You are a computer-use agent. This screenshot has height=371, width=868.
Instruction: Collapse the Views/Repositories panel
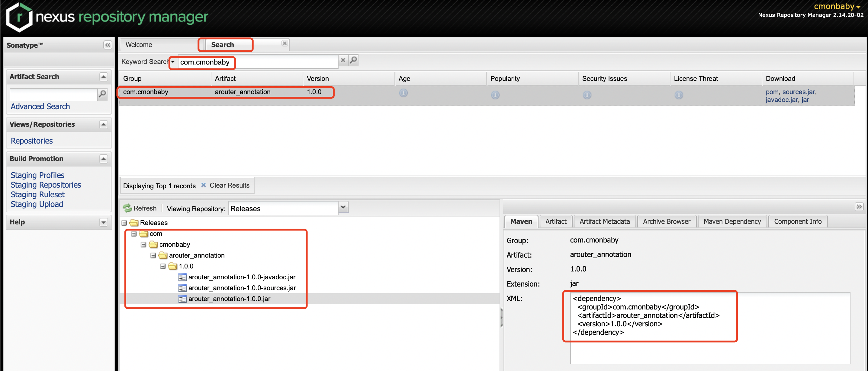(x=104, y=125)
